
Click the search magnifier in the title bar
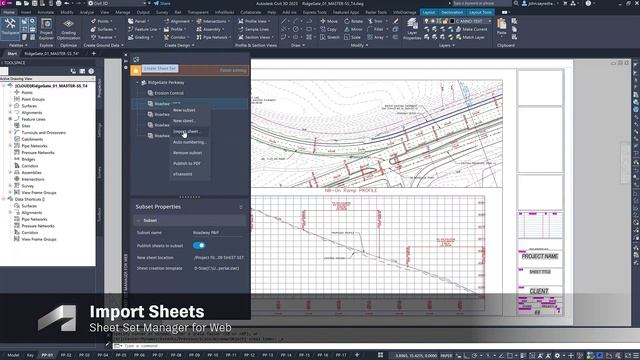coord(516,3)
